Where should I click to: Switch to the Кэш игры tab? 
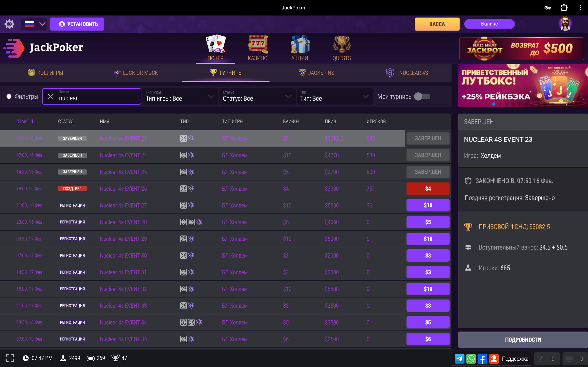[x=45, y=73]
